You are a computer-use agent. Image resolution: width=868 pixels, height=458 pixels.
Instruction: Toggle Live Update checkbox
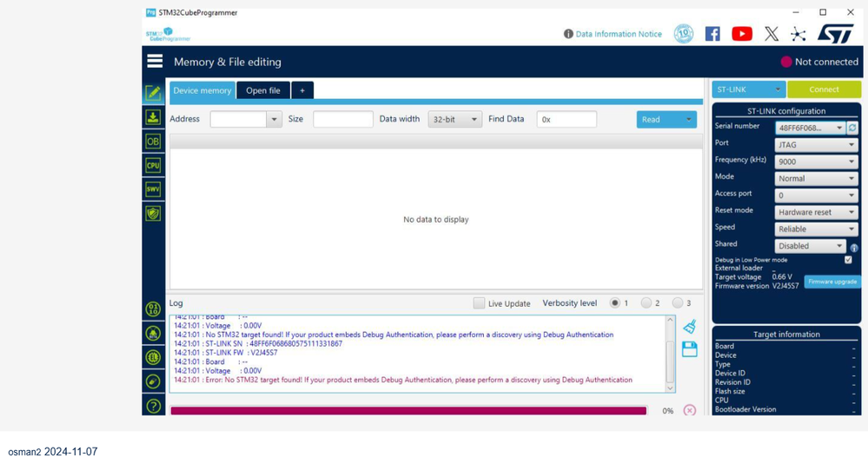479,303
